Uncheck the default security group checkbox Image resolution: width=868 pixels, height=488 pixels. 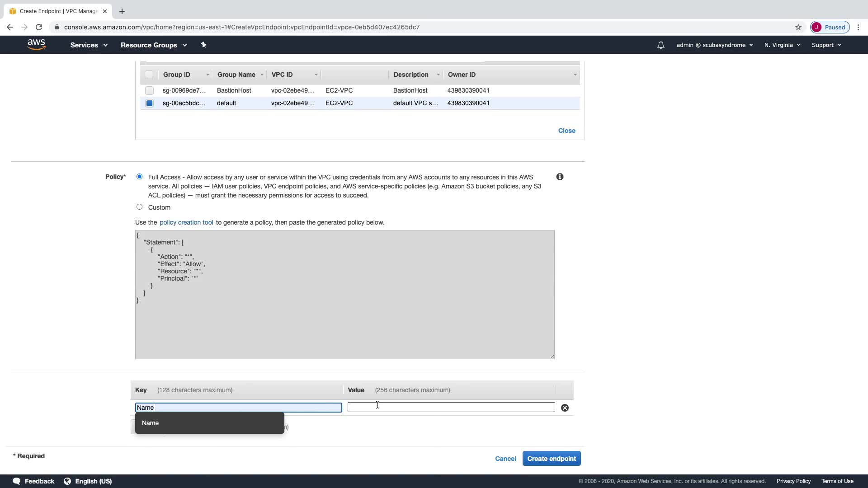point(149,103)
